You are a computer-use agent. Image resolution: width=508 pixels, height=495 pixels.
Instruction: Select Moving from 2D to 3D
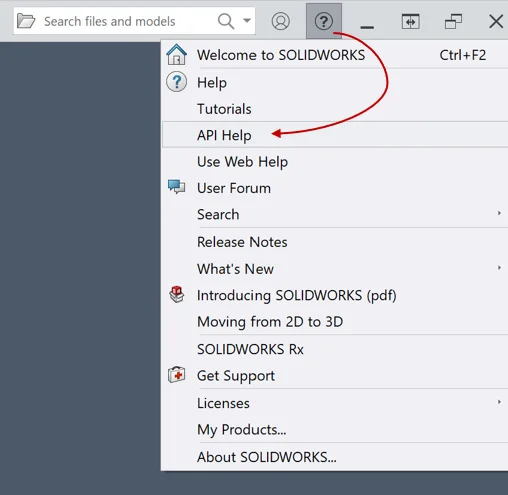(335, 322)
